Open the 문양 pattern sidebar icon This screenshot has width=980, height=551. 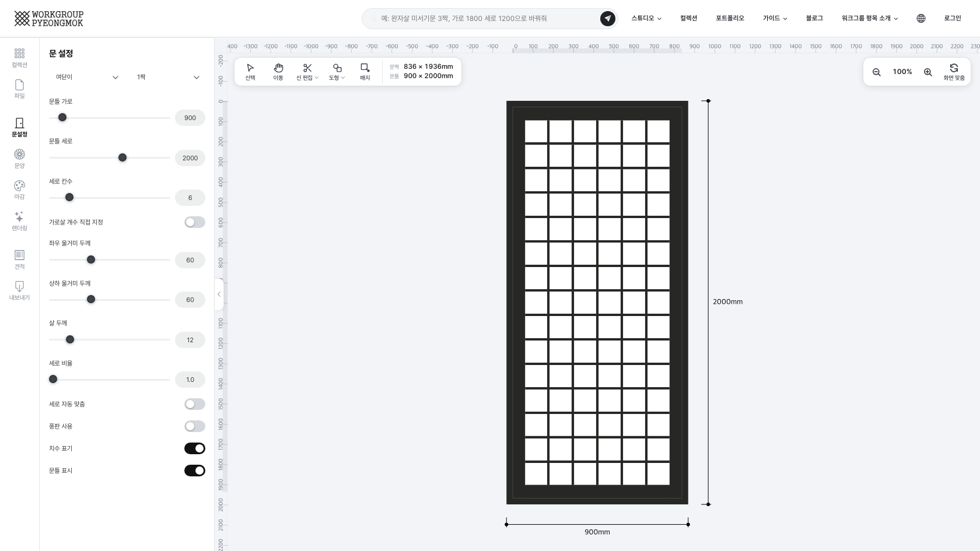coord(19,158)
